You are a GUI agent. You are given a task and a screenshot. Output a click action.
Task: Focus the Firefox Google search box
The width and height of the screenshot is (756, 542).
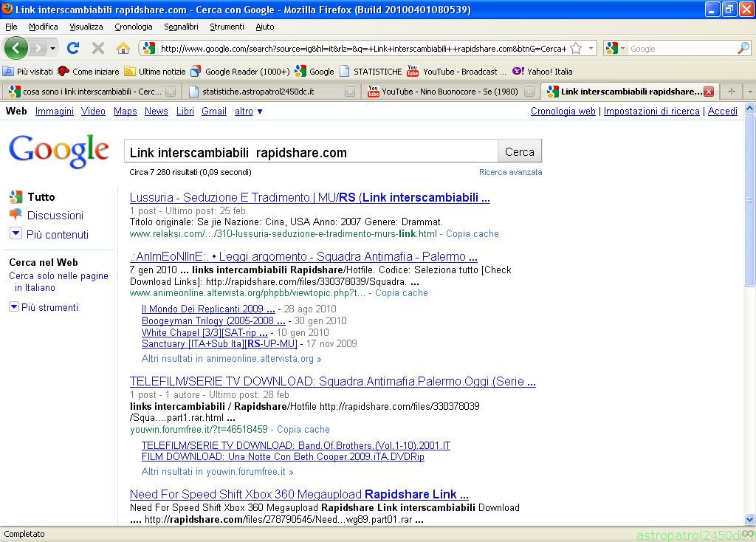(x=682, y=49)
